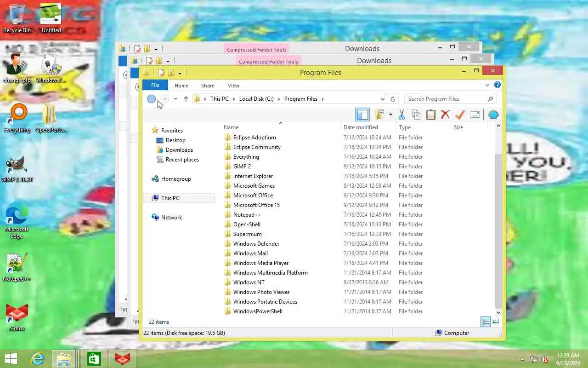
Task: Click the Paste clipboard icon
Action: (431, 115)
